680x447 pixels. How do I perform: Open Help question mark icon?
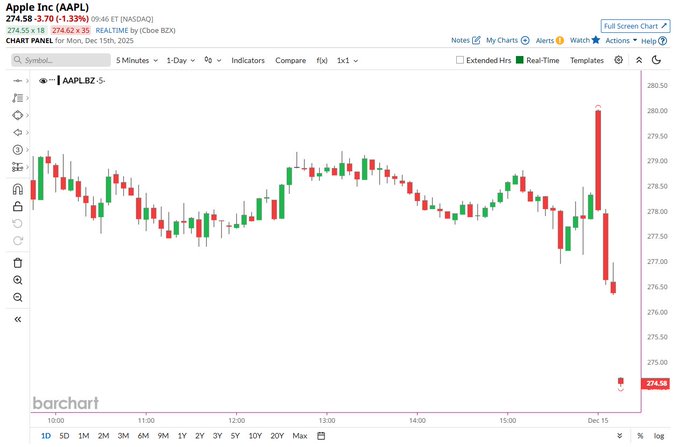click(x=663, y=41)
